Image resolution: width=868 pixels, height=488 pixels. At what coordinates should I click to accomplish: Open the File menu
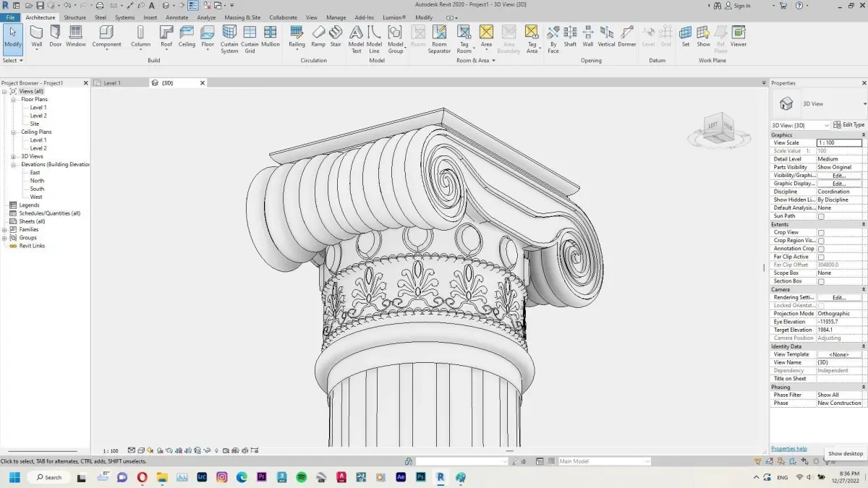[11, 17]
